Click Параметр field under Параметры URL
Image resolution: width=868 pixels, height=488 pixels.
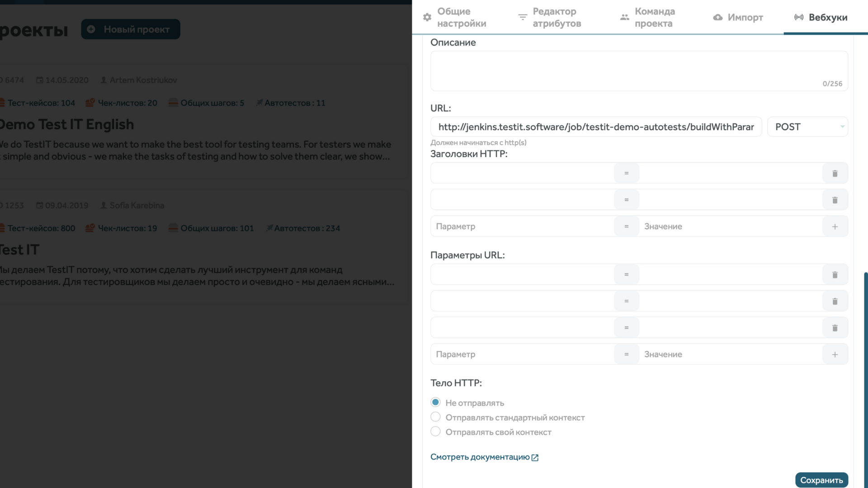tap(522, 354)
